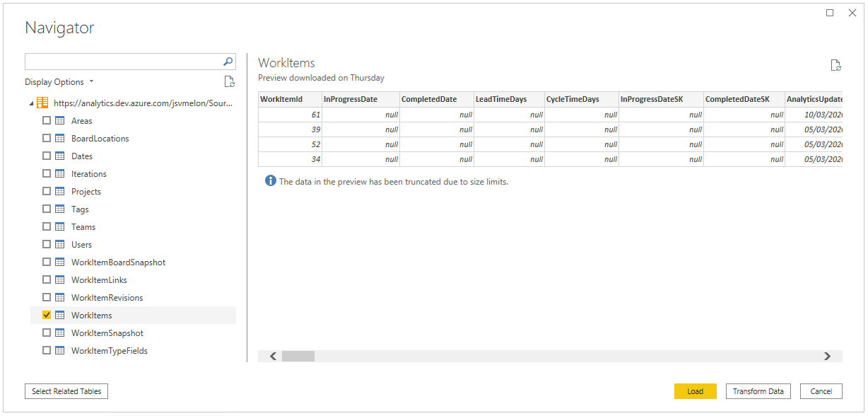868x416 pixels.
Task: Click the Load button
Action: (695, 391)
